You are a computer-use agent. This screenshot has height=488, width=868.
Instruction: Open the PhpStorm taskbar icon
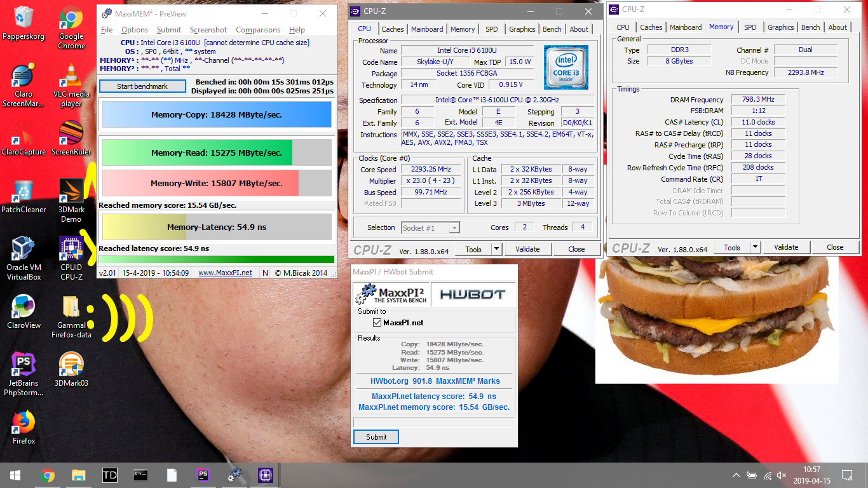(203, 475)
